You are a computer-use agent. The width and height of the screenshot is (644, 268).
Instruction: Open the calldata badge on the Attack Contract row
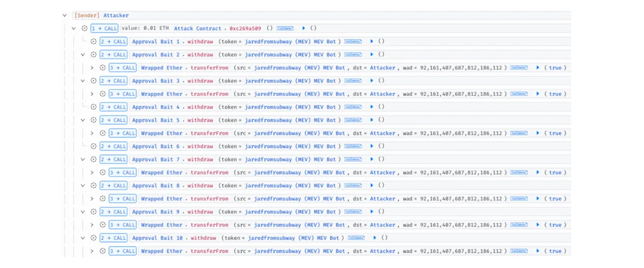pos(285,29)
